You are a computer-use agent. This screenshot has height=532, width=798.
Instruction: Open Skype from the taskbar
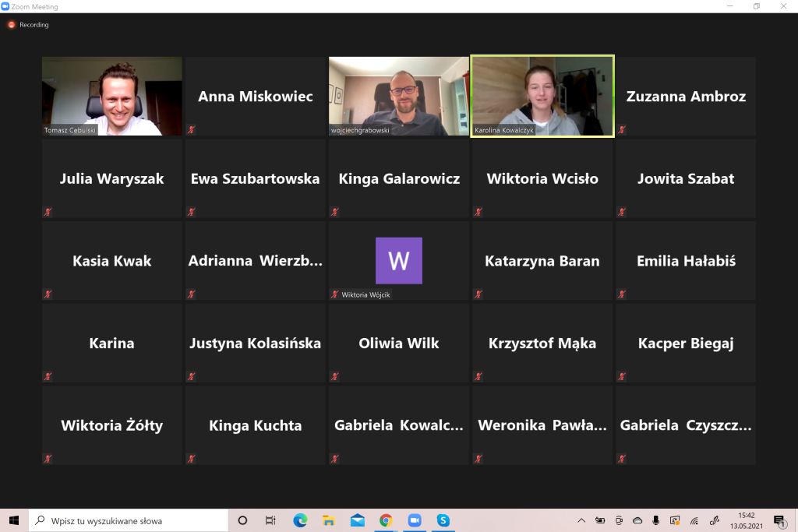[443, 520]
